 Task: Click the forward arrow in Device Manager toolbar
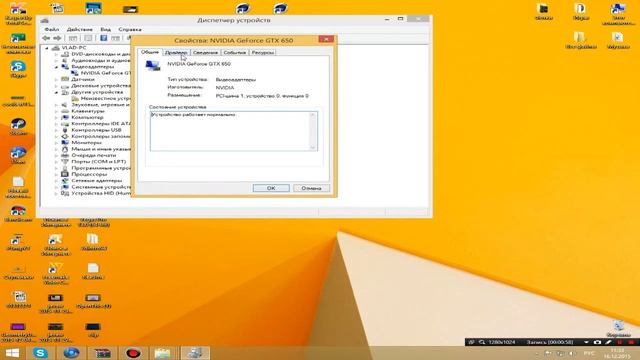pos(57,38)
